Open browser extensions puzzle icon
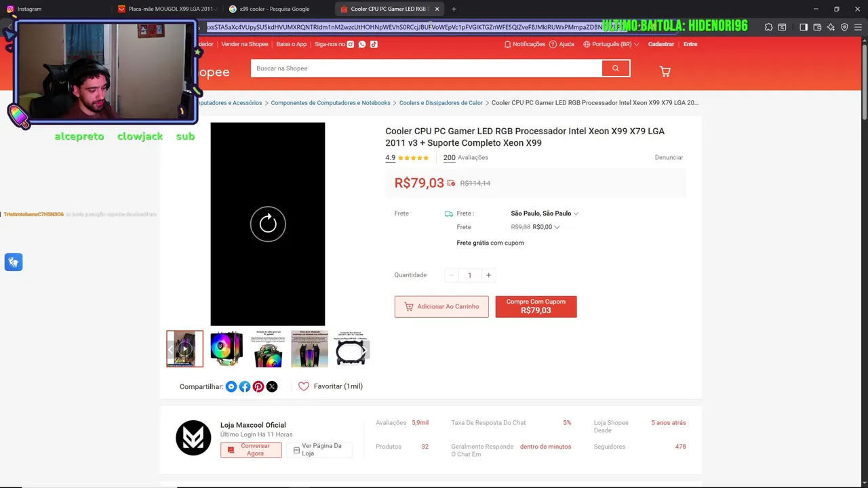This screenshot has width=868, height=488. 768,27
